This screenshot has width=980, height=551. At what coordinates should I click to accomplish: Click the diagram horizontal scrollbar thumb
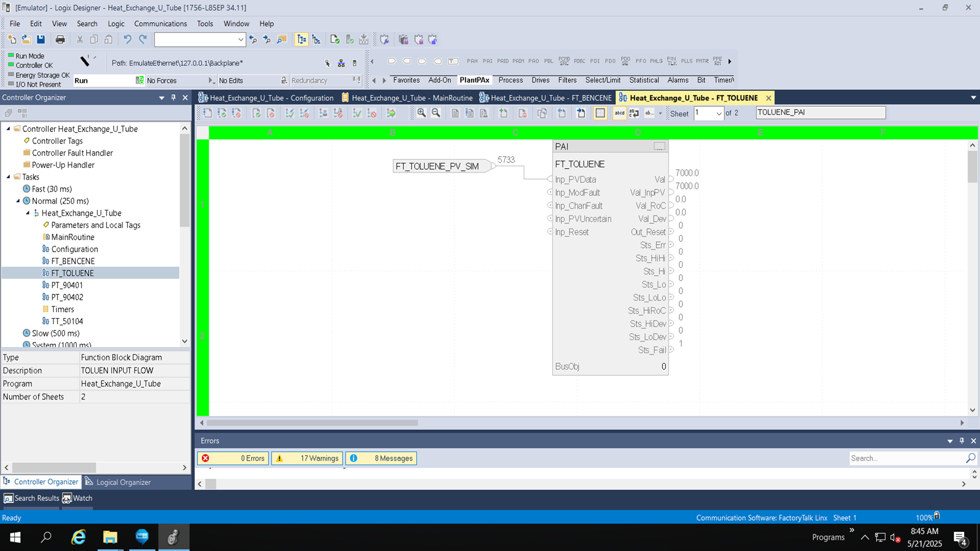tap(312, 423)
